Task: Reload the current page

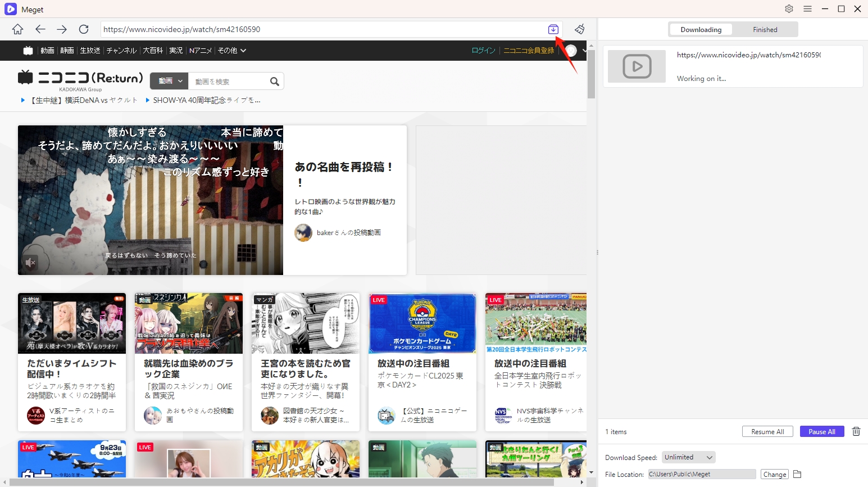Action: [84, 29]
